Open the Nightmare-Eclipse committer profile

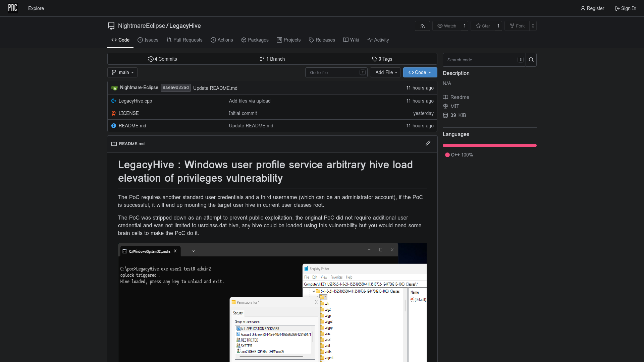pyautogui.click(x=139, y=87)
